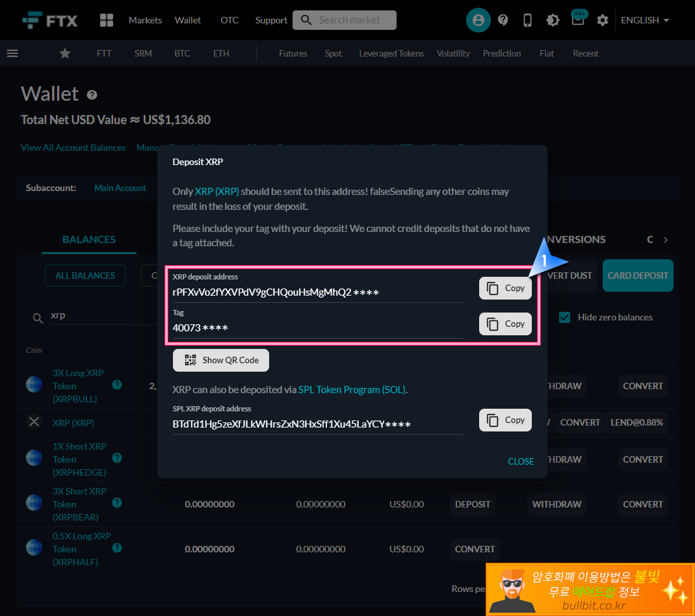Open the Wallet menu
Image resolution: width=695 pixels, height=616 pixels.
point(187,20)
